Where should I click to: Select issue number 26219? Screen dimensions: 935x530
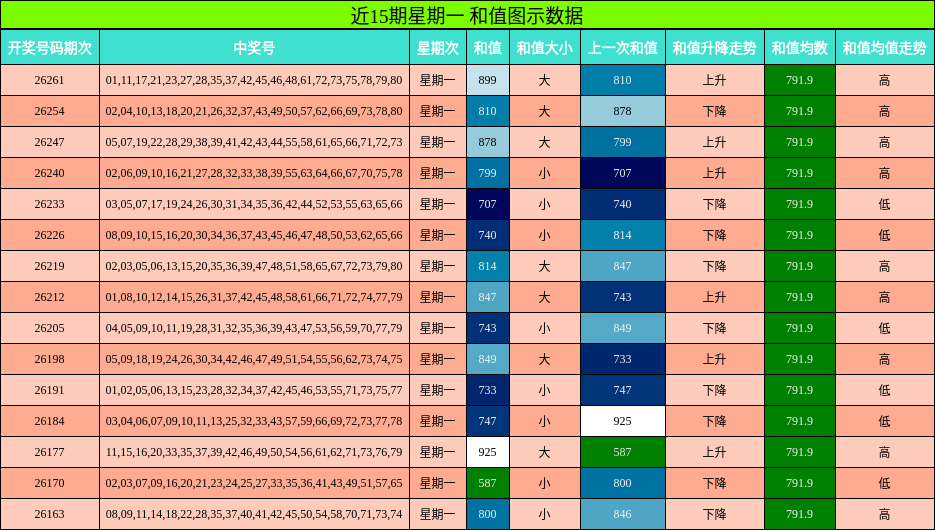49,266
